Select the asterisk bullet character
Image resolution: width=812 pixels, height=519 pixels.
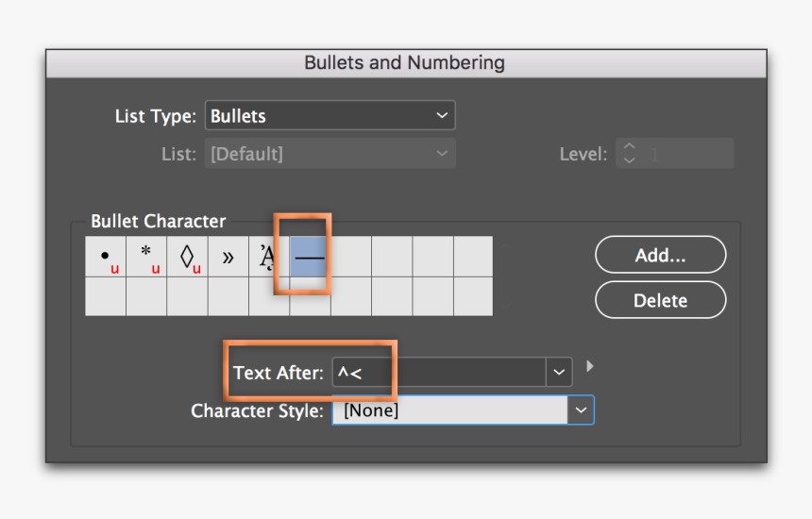(x=146, y=257)
